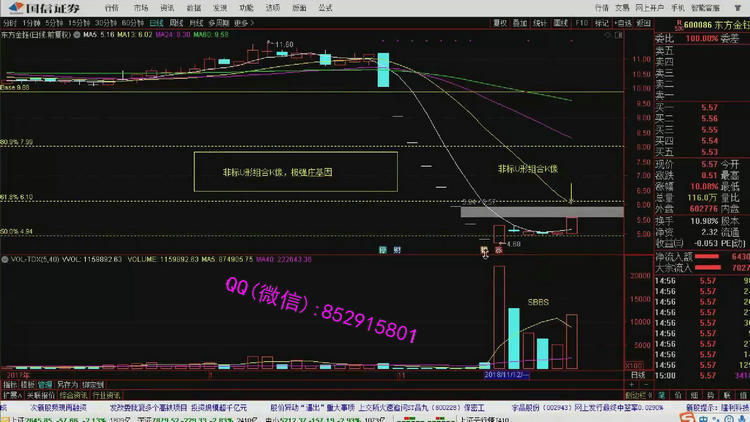Click the diamond icon at chart top-right
The image size is (750, 422).
pos(606,33)
